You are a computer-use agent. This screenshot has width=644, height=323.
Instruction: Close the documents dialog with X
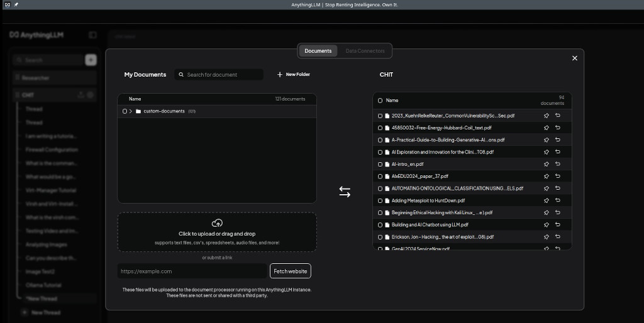point(575,58)
